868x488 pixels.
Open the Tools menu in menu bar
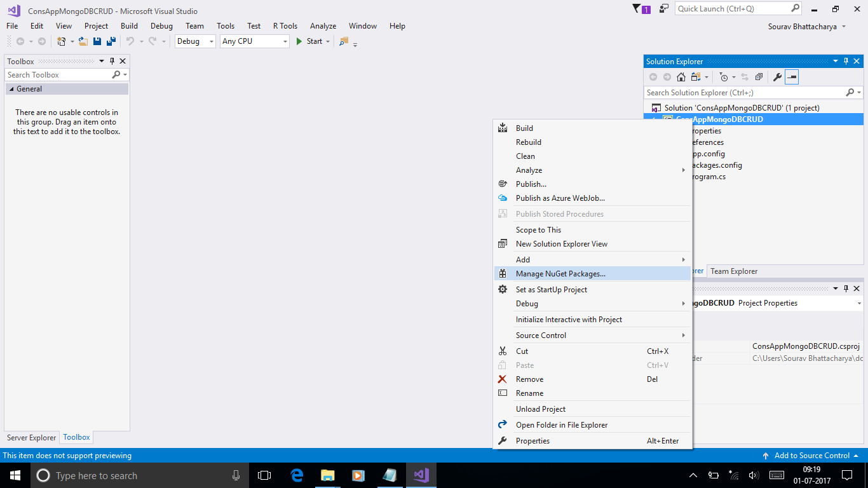tap(226, 26)
